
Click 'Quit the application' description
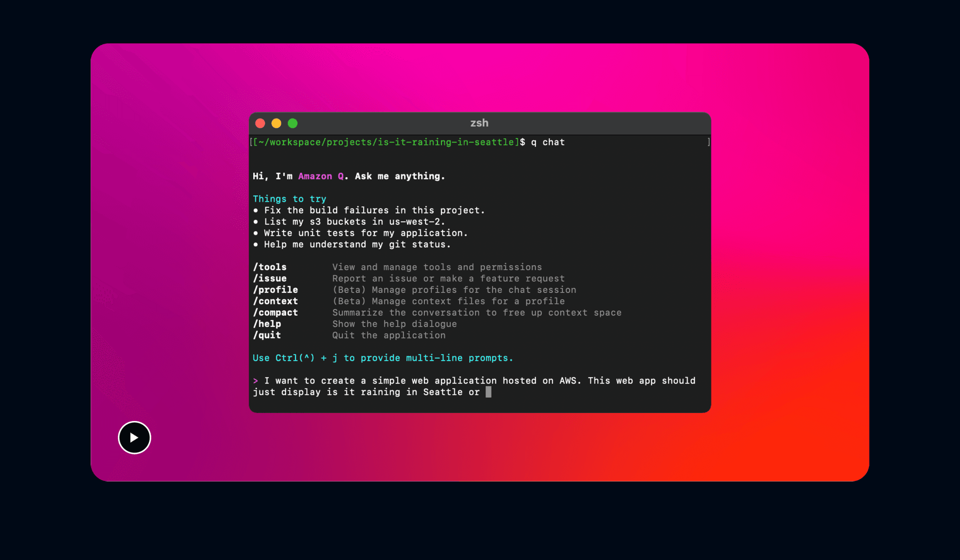tap(389, 335)
